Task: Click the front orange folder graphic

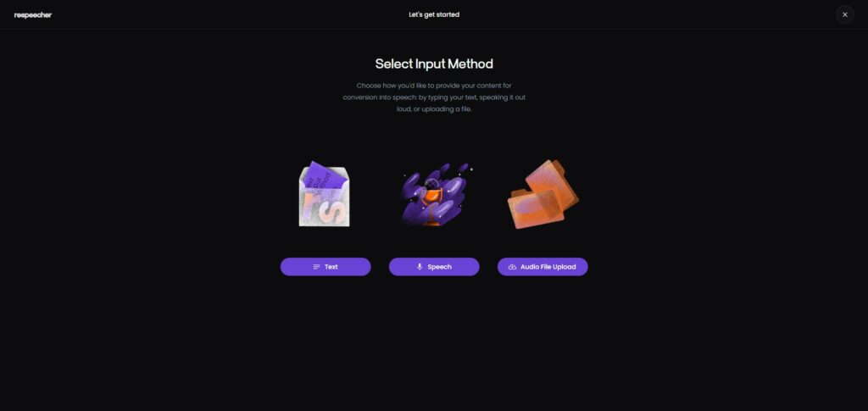Action: (x=536, y=208)
